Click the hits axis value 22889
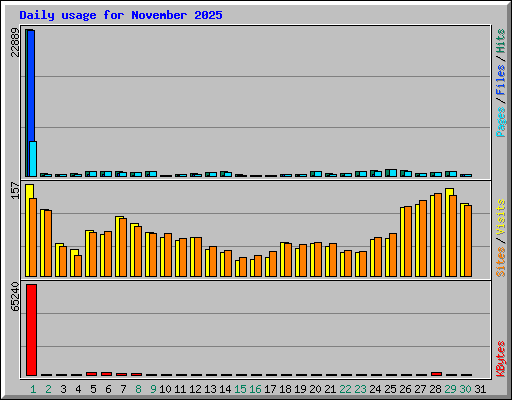The image size is (512, 400). (x=15, y=42)
